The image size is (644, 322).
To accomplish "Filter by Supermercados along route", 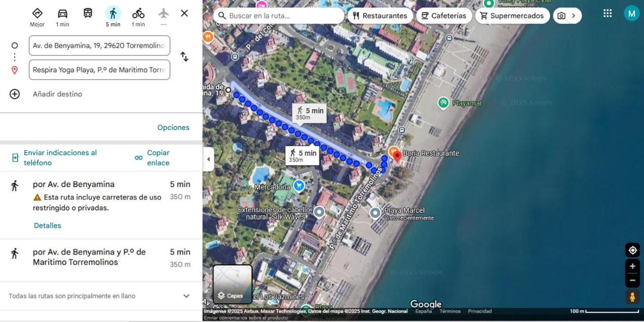I will tap(512, 16).
